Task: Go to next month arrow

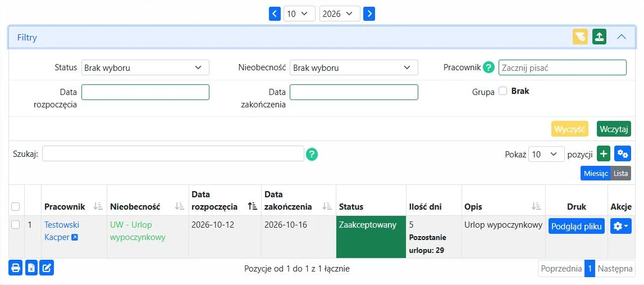Action: [x=369, y=13]
